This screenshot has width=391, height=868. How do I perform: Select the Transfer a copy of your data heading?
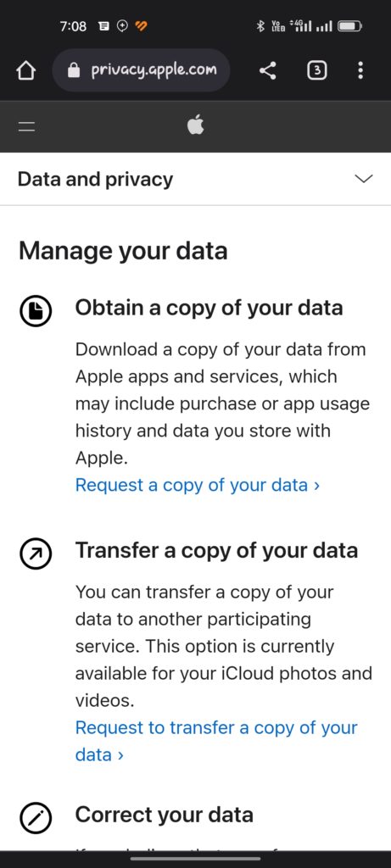click(216, 550)
